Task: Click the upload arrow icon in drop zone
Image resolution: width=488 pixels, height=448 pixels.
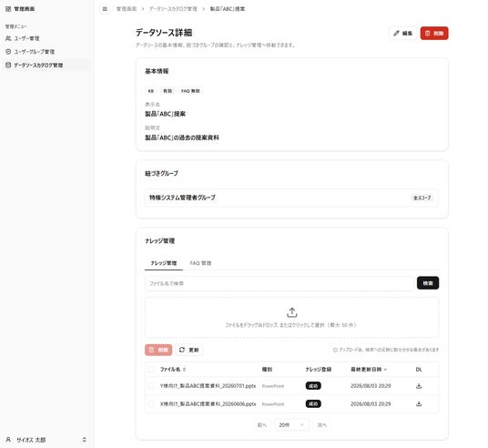Action: click(291, 312)
